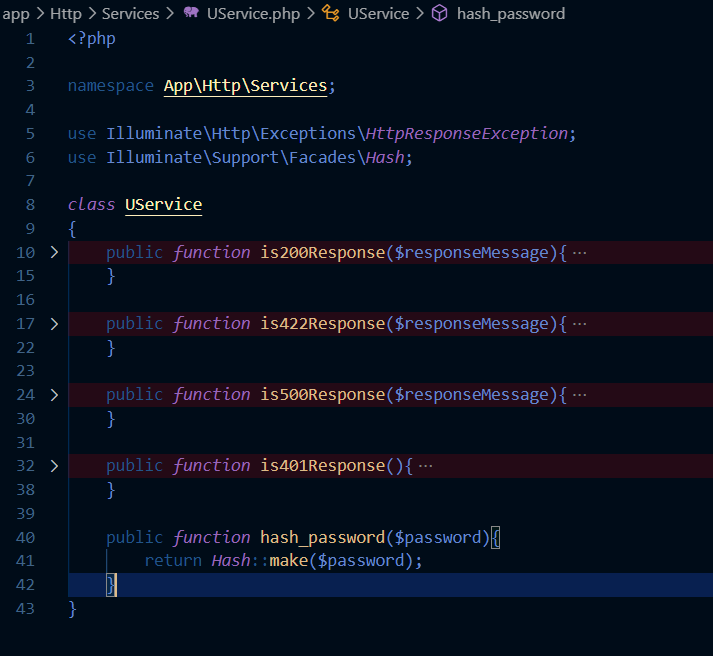
Task: Click '$responseMessage' in is200Response
Action: click(x=472, y=253)
